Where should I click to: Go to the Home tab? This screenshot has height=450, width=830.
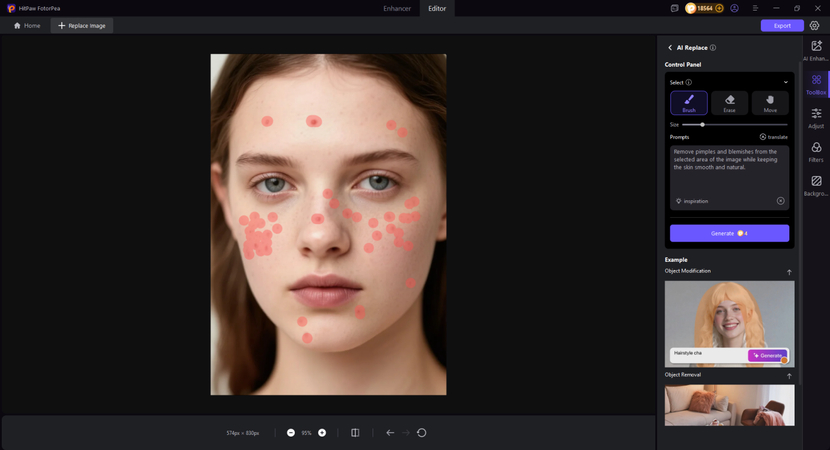pos(27,25)
